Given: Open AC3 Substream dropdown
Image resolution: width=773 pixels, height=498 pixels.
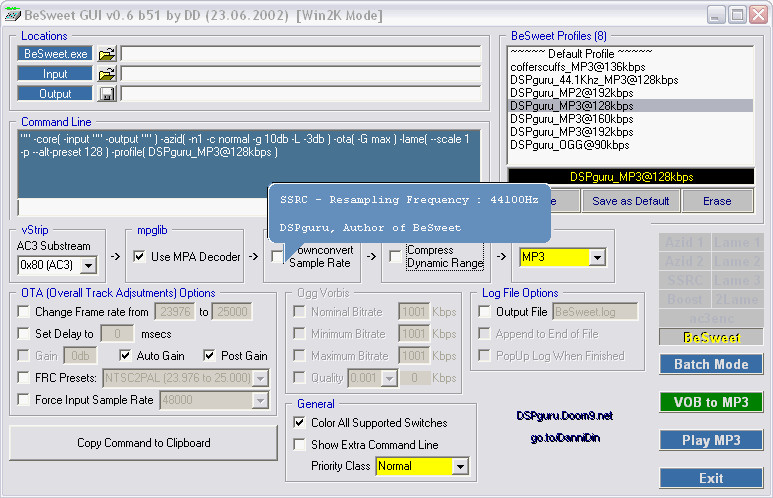Looking at the screenshot, I should pyautogui.click(x=89, y=265).
